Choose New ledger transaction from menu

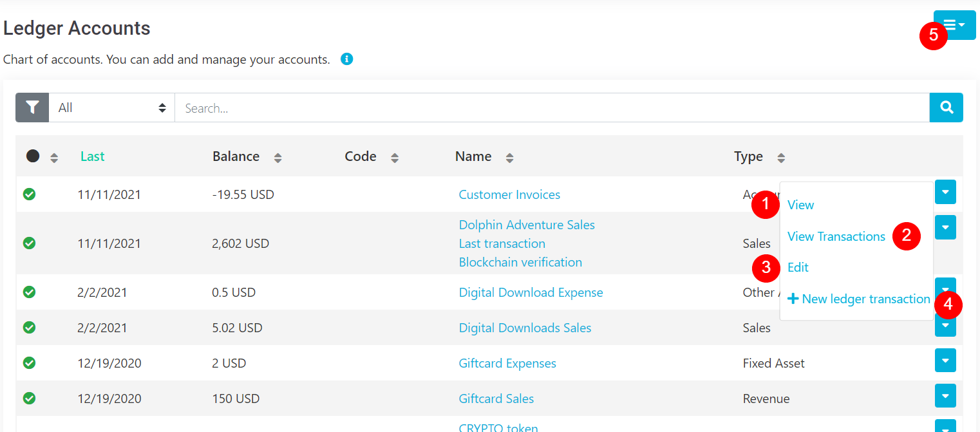pyautogui.click(x=858, y=299)
